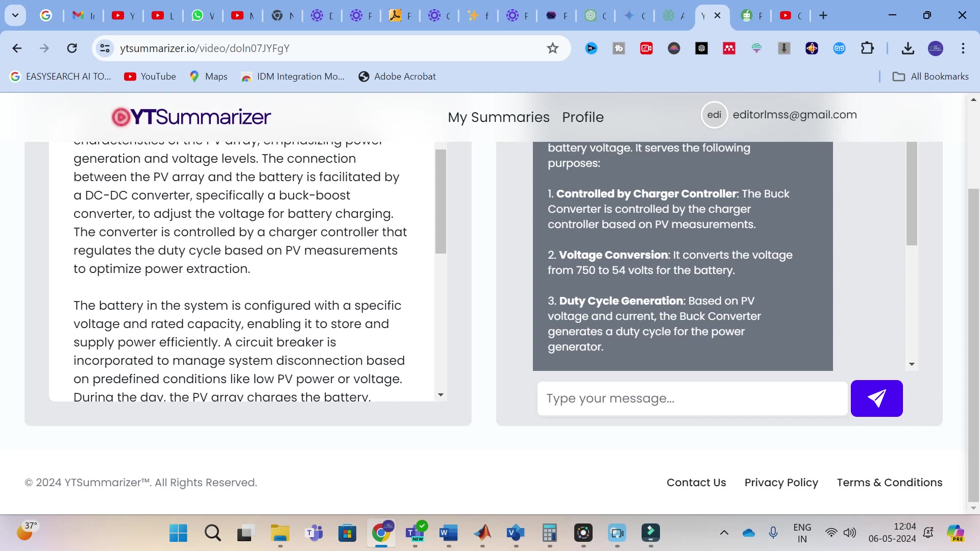Screen dimensions: 980x551
Task: Open YouTube bookmark in bookmarks bar
Action: point(150,77)
